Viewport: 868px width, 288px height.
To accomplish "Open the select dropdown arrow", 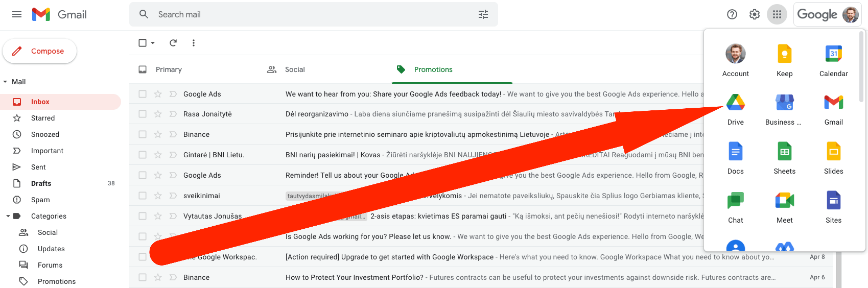I will click(x=153, y=43).
